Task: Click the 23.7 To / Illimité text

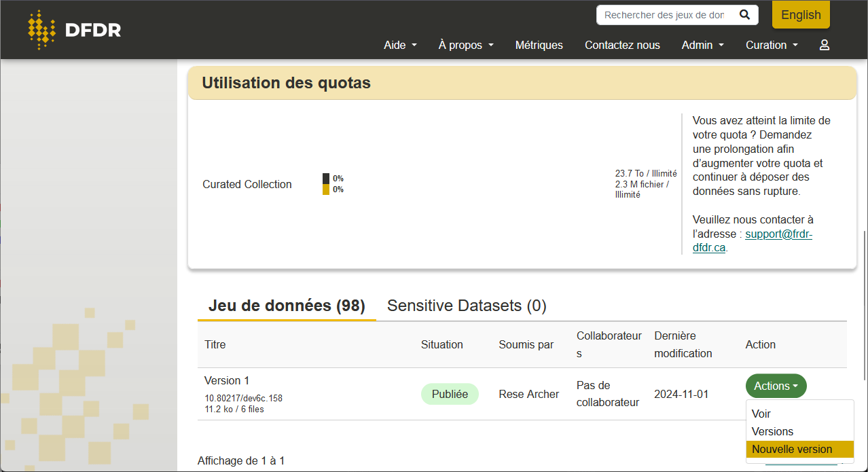Action: (x=646, y=173)
